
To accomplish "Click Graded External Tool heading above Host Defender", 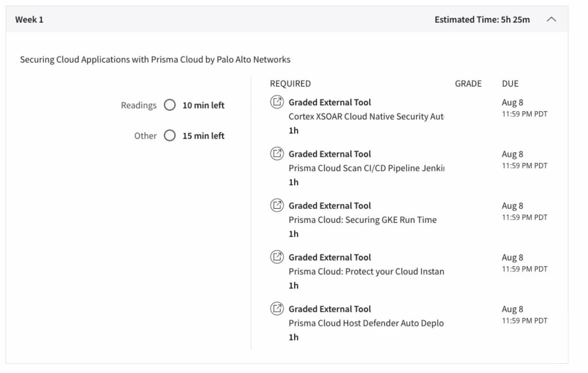I will (330, 309).
